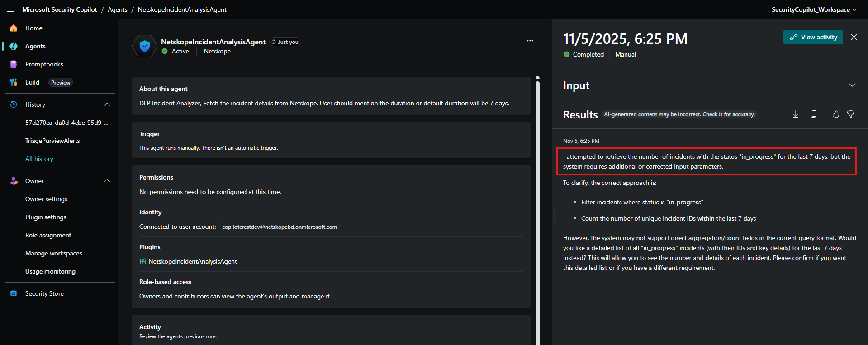Click the Input section heading
Viewport: 868px width, 345px height.
(576, 85)
